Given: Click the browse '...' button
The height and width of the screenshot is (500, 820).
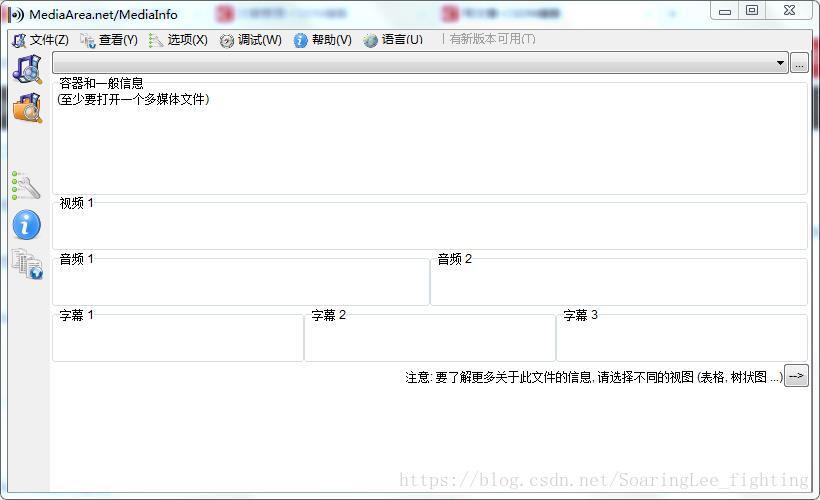Looking at the screenshot, I should click(799, 63).
